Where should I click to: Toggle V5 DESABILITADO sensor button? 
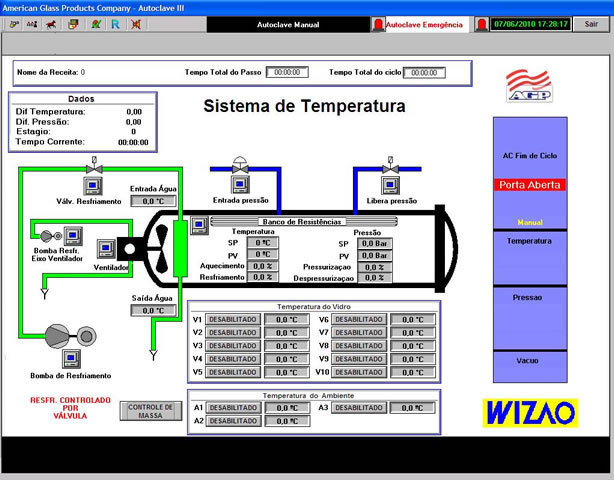[x=233, y=372]
